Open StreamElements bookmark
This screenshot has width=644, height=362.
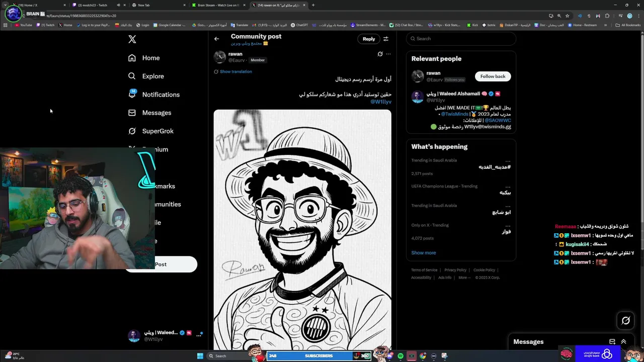[368, 25]
